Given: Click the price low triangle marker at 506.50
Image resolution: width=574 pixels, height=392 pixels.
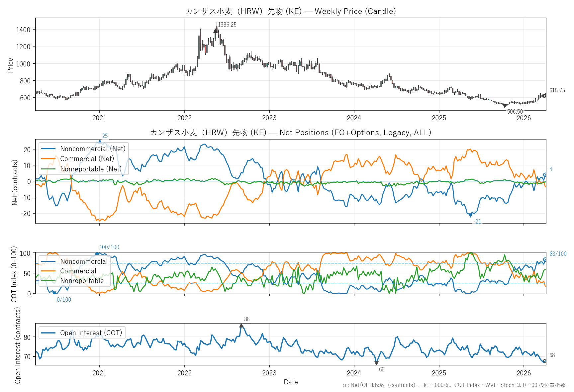Looking at the screenshot, I should click(x=505, y=106).
